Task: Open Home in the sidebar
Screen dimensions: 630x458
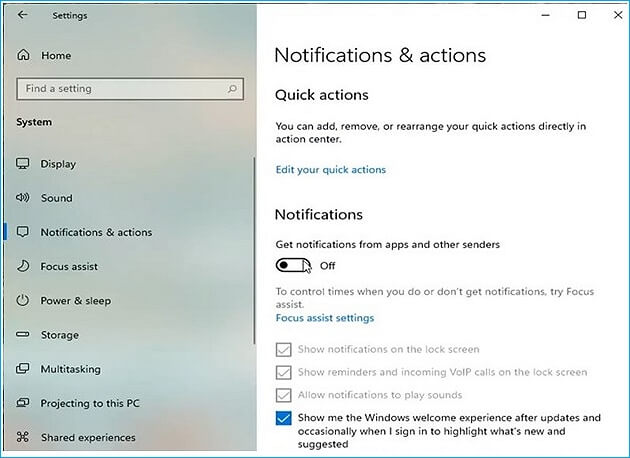Action: (x=56, y=55)
